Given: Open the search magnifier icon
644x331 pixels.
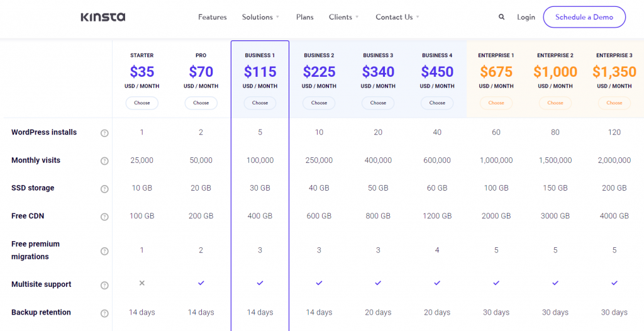Looking at the screenshot, I should tap(501, 17).
